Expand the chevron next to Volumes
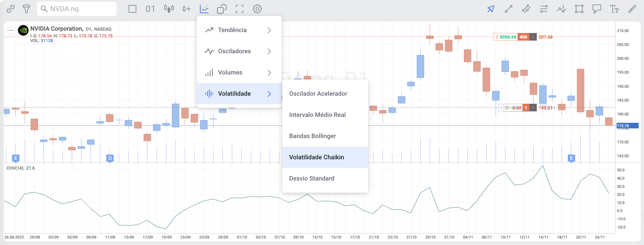Image resolution: width=644 pixels, height=245 pixels. click(x=269, y=72)
